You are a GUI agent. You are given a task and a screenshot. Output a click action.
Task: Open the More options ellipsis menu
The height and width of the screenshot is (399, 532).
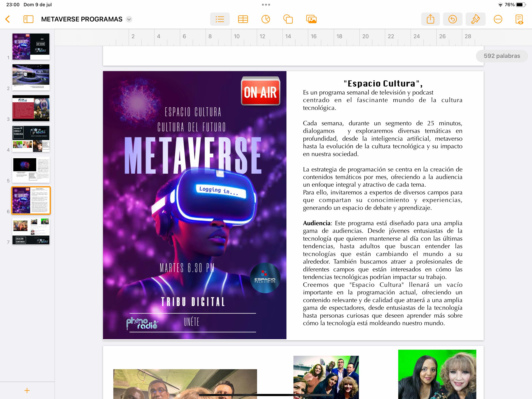(498, 19)
